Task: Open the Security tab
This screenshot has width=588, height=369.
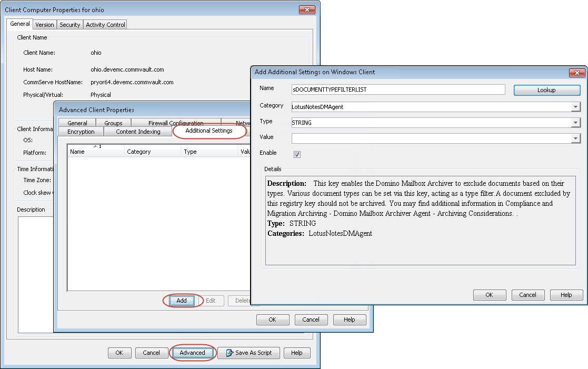Action: click(x=69, y=25)
